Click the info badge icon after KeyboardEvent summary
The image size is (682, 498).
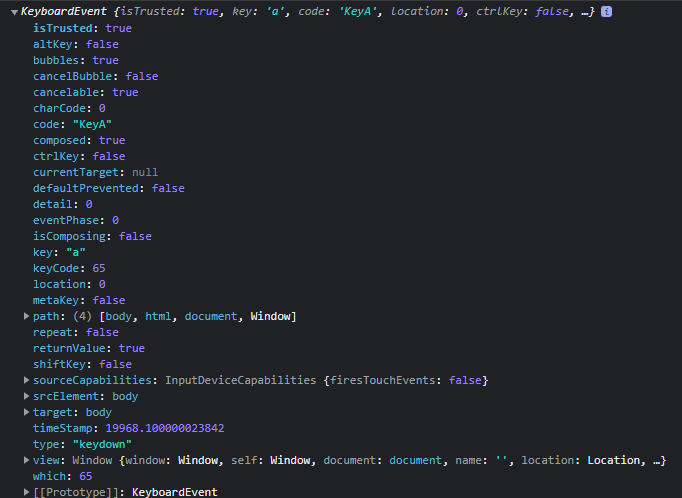tap(606, 12)
